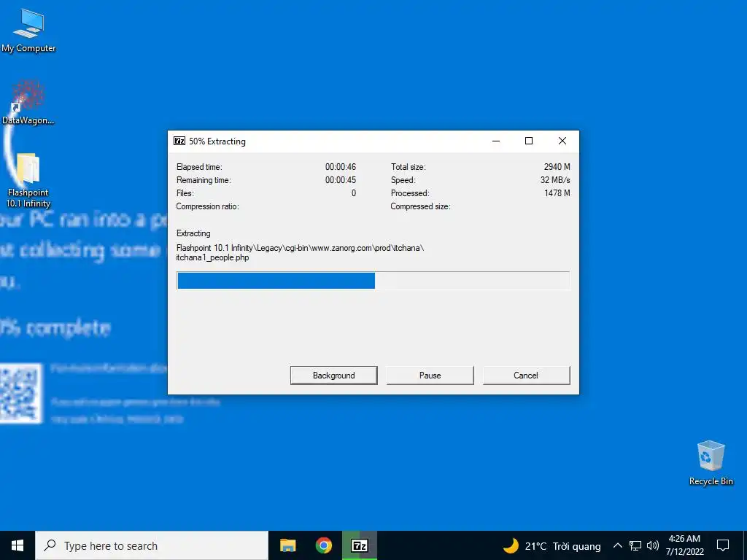Click the elapsed time value 00:00:46
This screenshot has height=560, width=747.
pyautogui.click(x=341, y=167)
